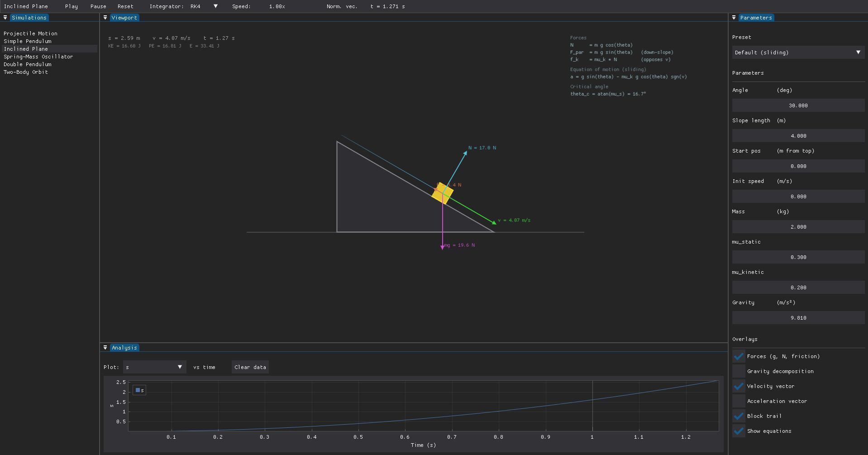Click the Reset button
The height and width of the screenshot is (455, 868).
(x=125, y=6)
